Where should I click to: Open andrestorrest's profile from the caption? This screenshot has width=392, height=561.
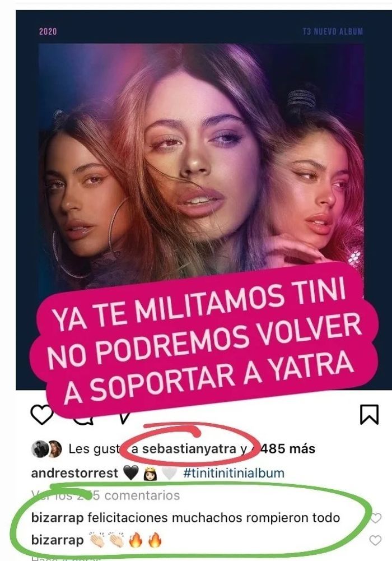point(74,473)
